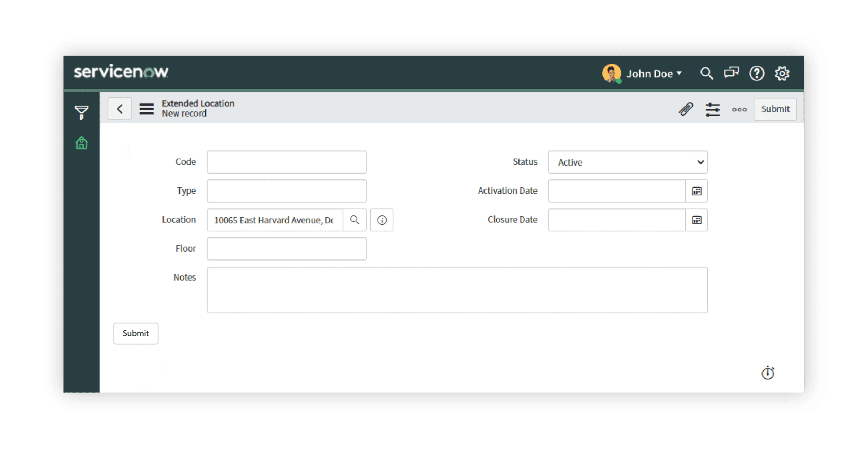Click inside the Notes text area

(x=456, y=290)
